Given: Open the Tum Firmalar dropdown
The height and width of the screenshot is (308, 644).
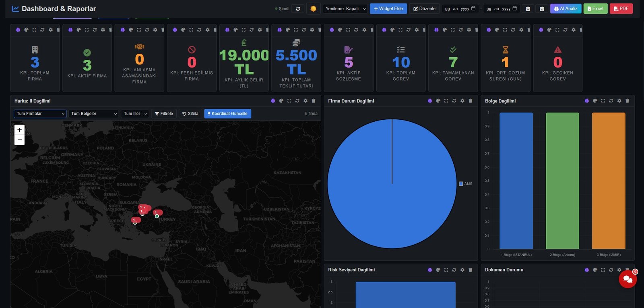Looking at the screenshot, I should [x=40, y=114].
